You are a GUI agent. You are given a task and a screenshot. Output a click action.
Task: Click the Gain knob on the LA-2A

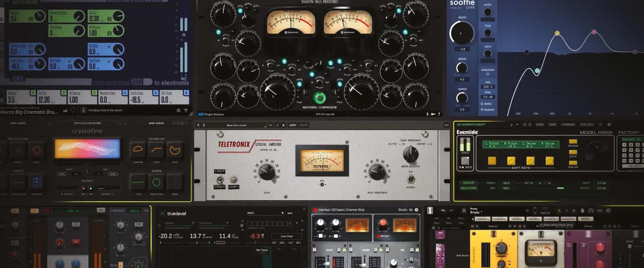click(267, 172)
